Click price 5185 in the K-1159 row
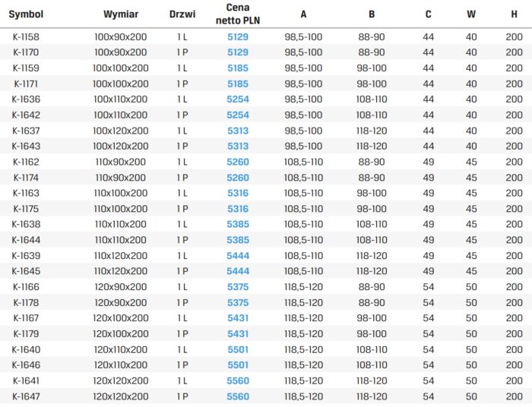 click(x=238, y=68)
